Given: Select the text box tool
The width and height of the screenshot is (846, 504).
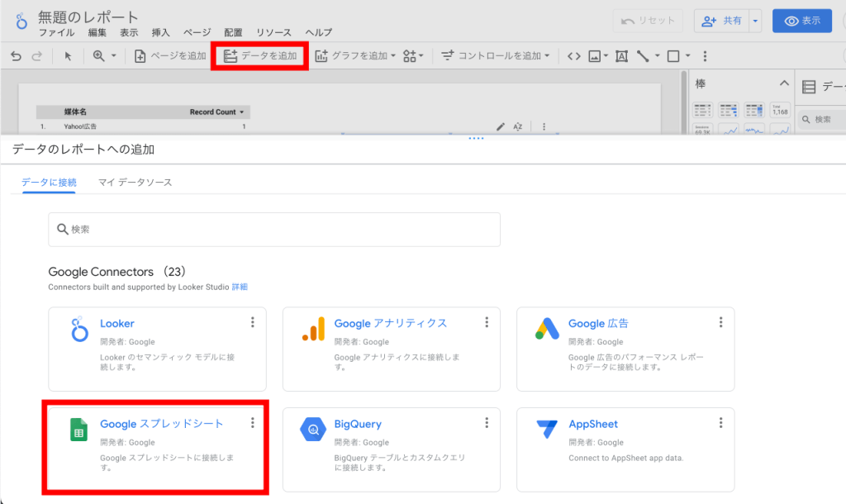Looking at the screenshot, I should pyautogui.click(x=621, y=56).
